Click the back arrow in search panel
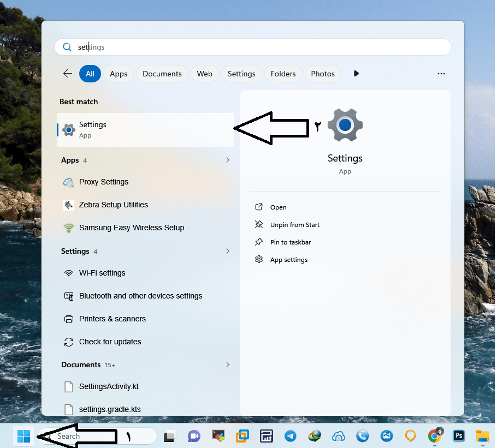 click(x=68, y=74)
